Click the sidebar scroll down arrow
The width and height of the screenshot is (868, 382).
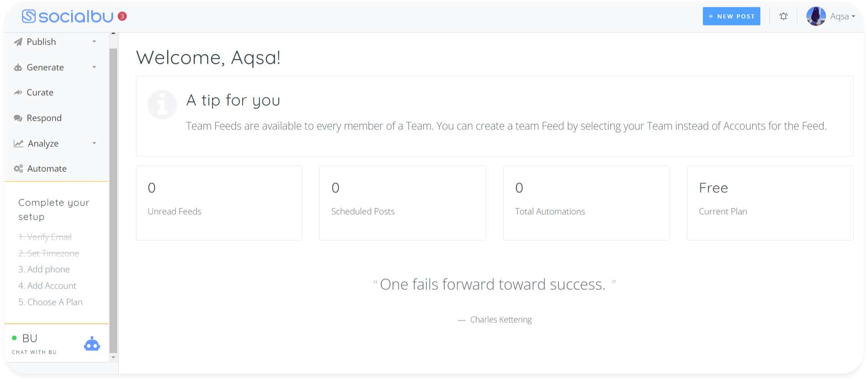[x=114, y=357]
